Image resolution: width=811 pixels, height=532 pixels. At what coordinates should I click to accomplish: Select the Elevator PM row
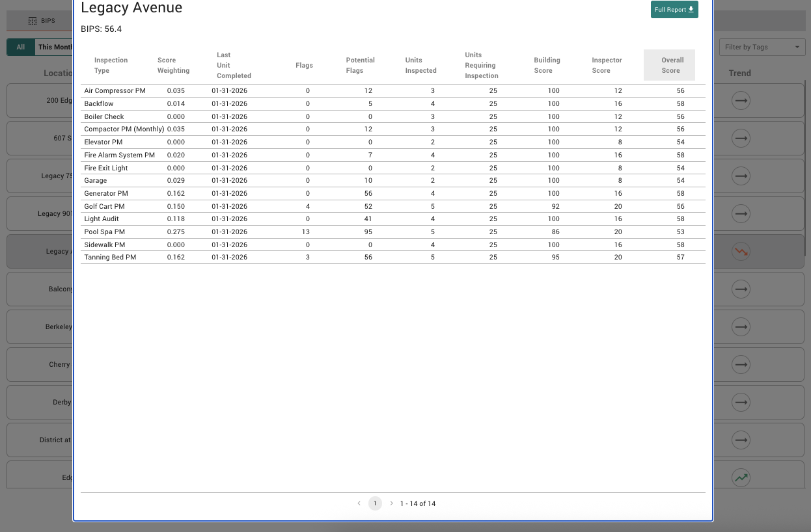coord(393,142)
